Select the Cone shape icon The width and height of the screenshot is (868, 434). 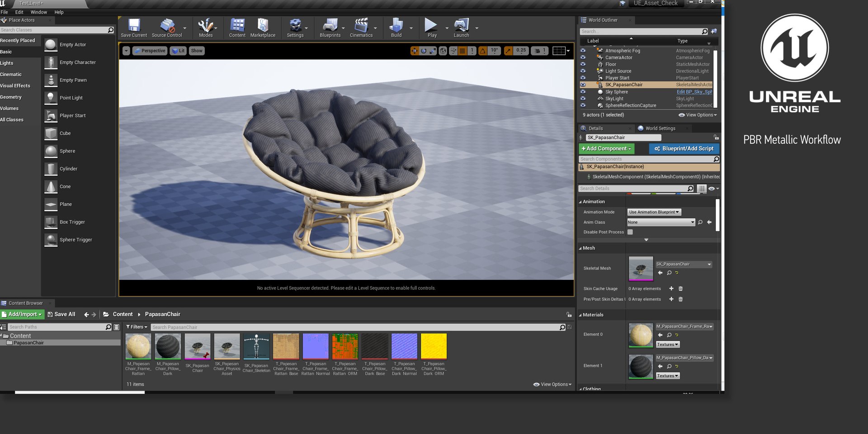[x=51, y=187]
